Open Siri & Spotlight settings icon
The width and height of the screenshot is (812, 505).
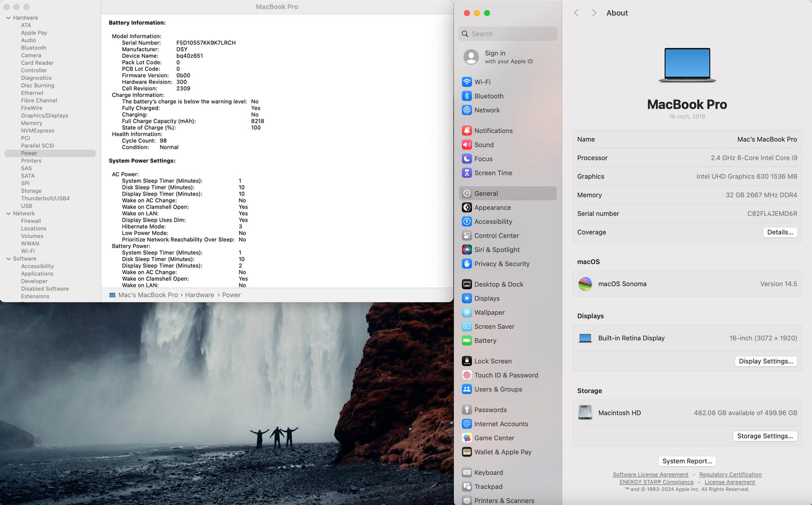[466, 250]
